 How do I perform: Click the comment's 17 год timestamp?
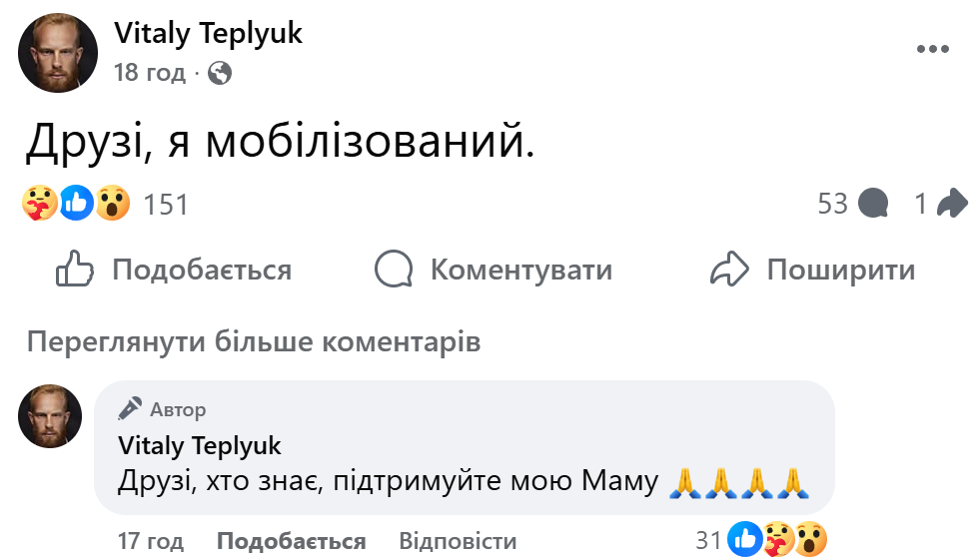(151, 542)
